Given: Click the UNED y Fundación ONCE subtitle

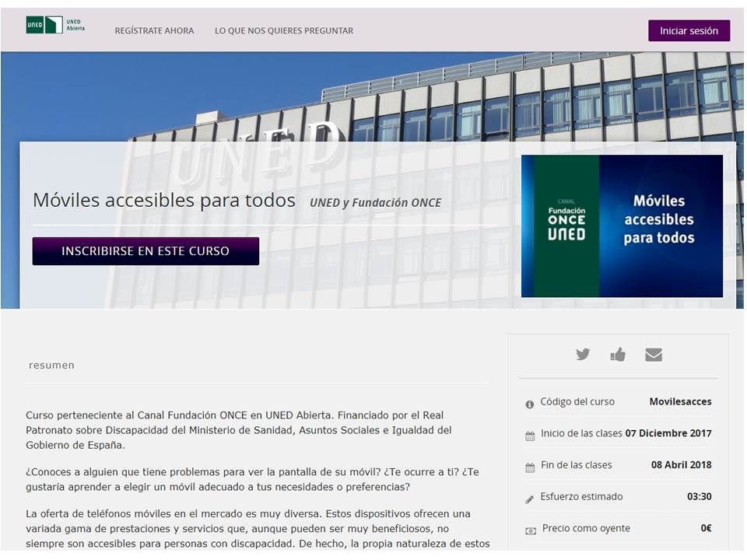Looking at the screenshot, I should click(x=375, y=203).
